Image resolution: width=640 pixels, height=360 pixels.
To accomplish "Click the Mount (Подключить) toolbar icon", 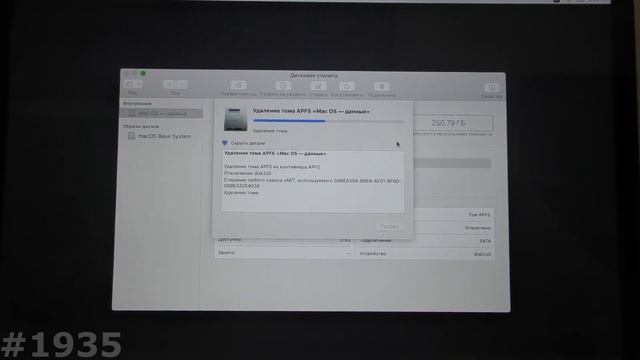I will 382,87.
